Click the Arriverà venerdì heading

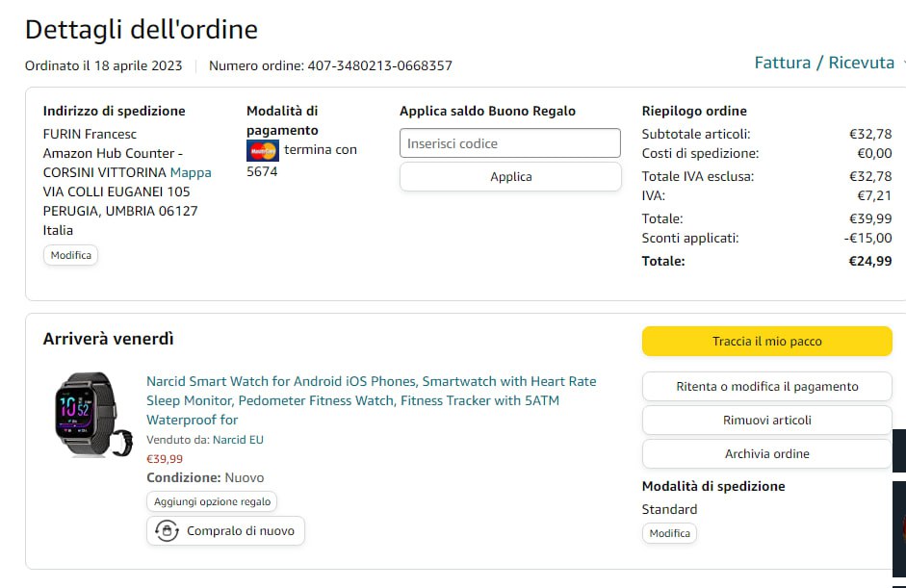108,339
